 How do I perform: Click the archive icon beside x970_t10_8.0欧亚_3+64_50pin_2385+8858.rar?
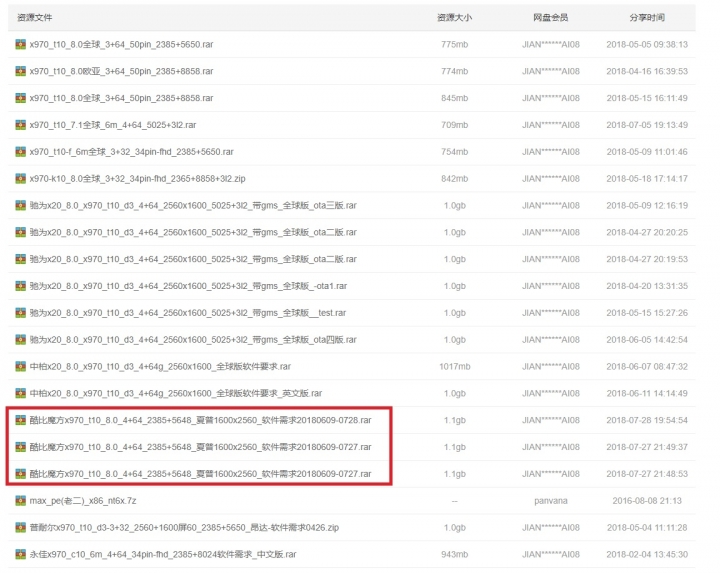(20, 71)
